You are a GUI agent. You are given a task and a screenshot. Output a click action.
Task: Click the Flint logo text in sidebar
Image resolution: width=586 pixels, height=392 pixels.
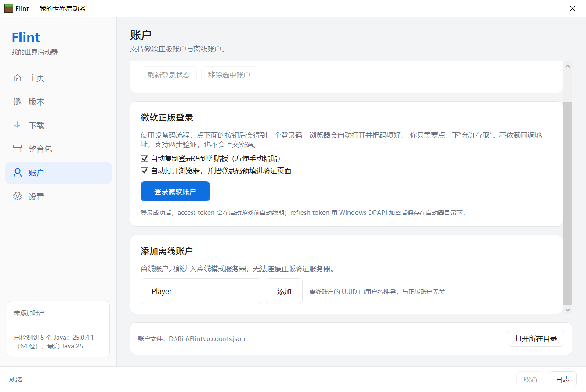[x=26, y=37]
